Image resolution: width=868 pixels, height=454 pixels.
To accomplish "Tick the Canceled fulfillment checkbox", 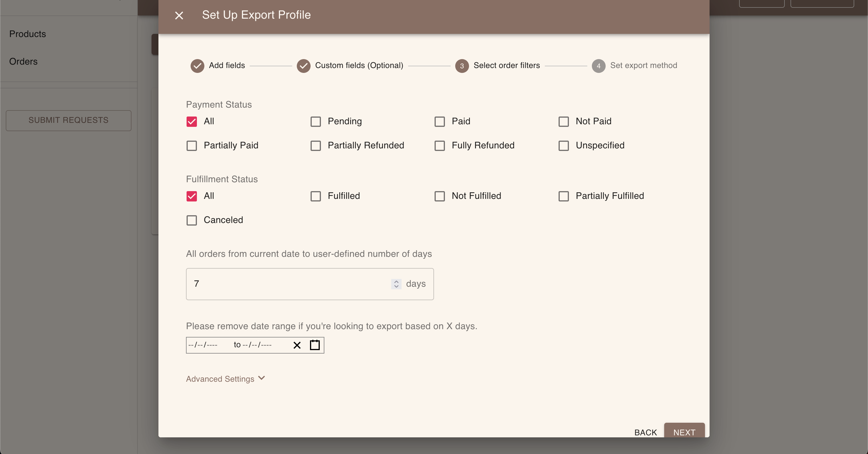I will tap(192, 221).
